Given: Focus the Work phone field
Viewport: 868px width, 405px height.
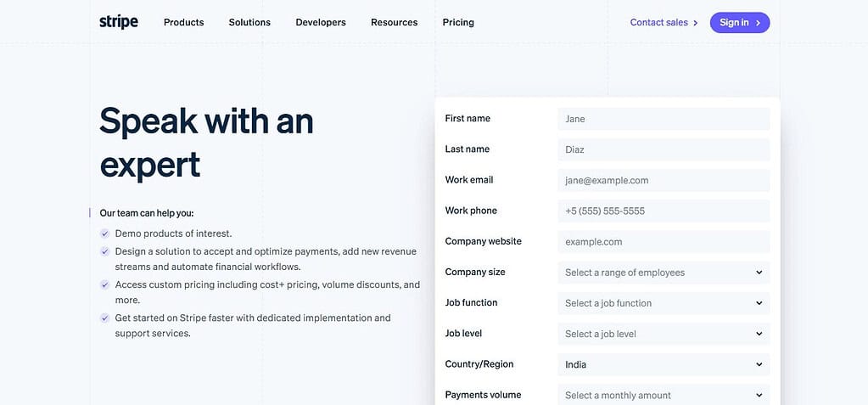Looking at the screenshot, I should 664,211.
